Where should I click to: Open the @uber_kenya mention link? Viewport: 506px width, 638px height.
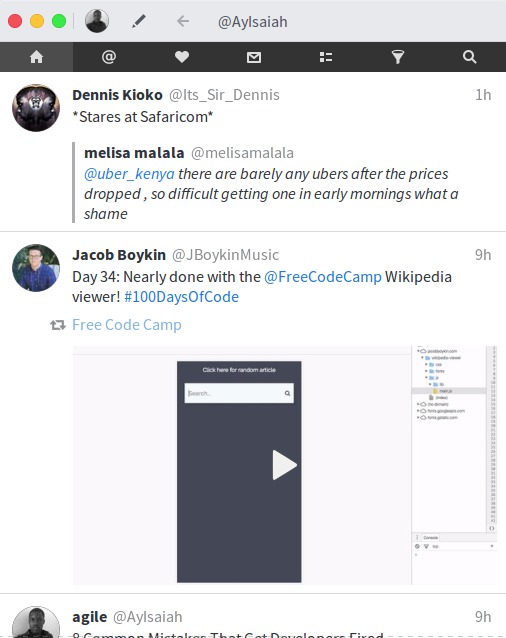[x=129, y=174]
